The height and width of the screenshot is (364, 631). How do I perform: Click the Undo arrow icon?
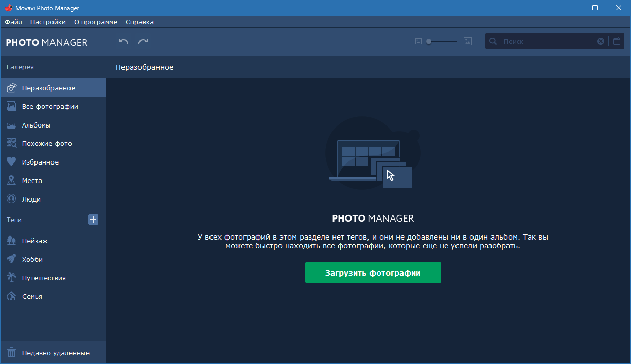click(123, 42)
